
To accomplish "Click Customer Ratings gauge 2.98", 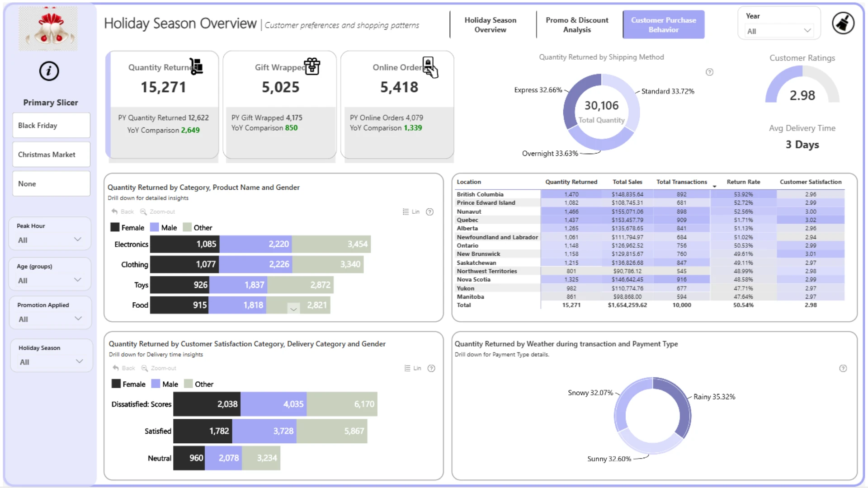I will click(x=802, y=84).
